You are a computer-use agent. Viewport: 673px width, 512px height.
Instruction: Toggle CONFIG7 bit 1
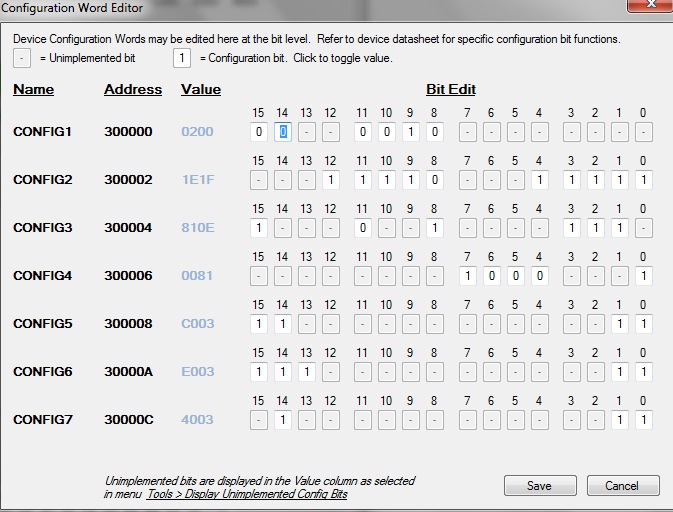coord(619,420)
